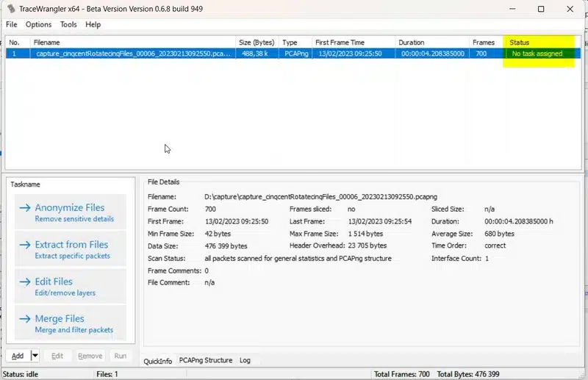Image resolution: width=588 pixels, height=380 pixels.
Task: Click the Header Overhead value 23 705 bytes
Action: tap(367, 245)
